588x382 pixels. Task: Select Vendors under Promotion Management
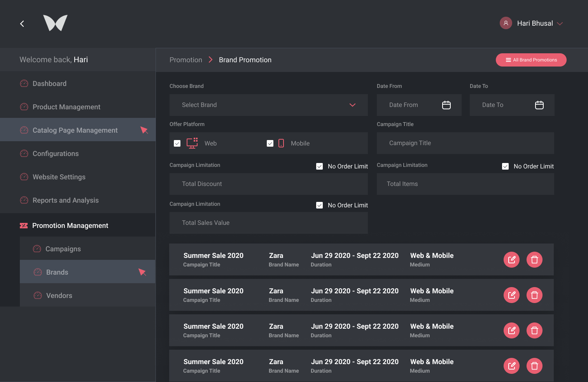coord(59,296)
